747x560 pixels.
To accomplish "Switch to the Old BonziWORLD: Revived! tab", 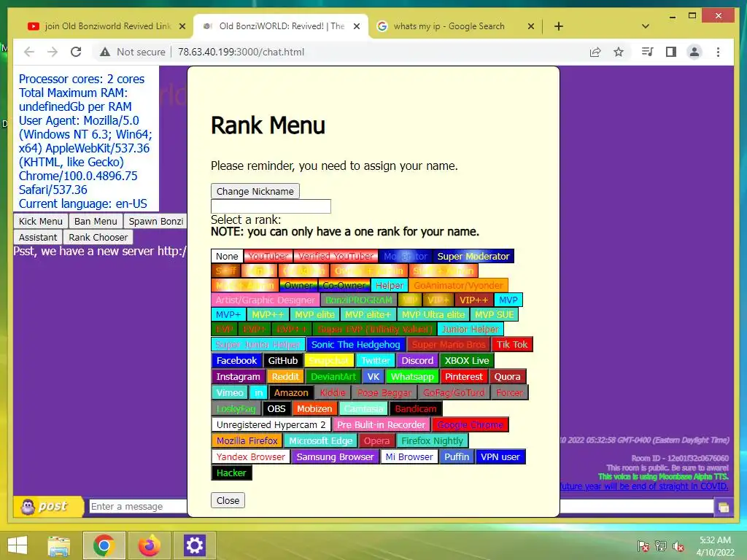I will pos(281,26).
